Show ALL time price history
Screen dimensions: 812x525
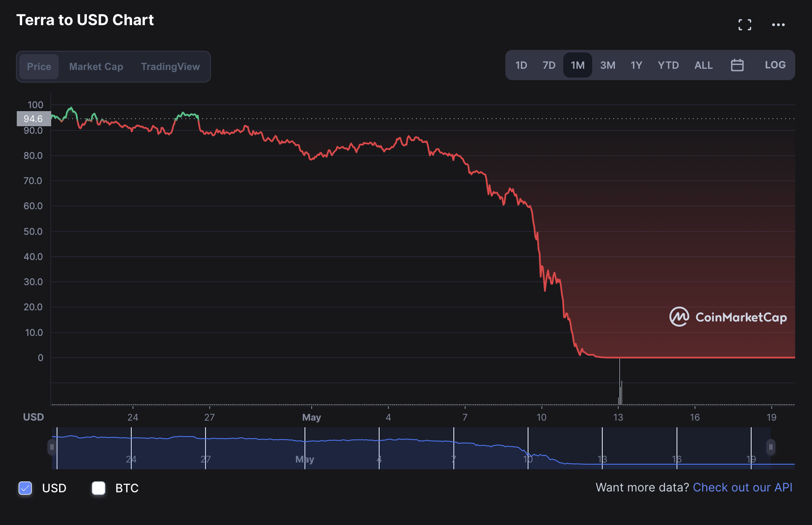pos(703,65)
